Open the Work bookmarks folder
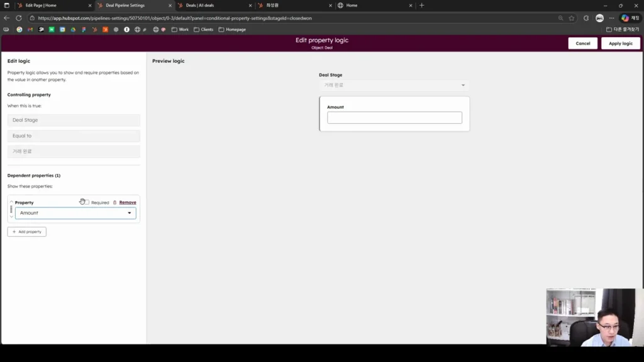 (180, 30)
